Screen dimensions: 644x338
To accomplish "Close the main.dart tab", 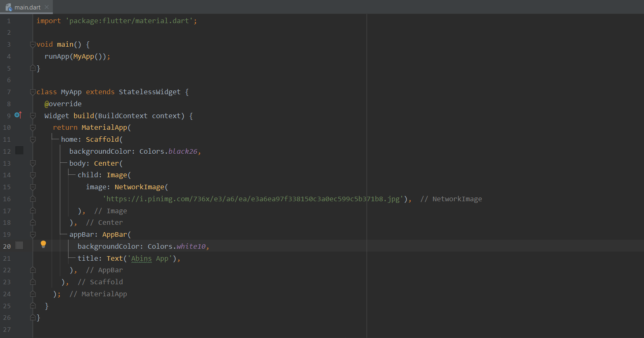I will 45,7.
